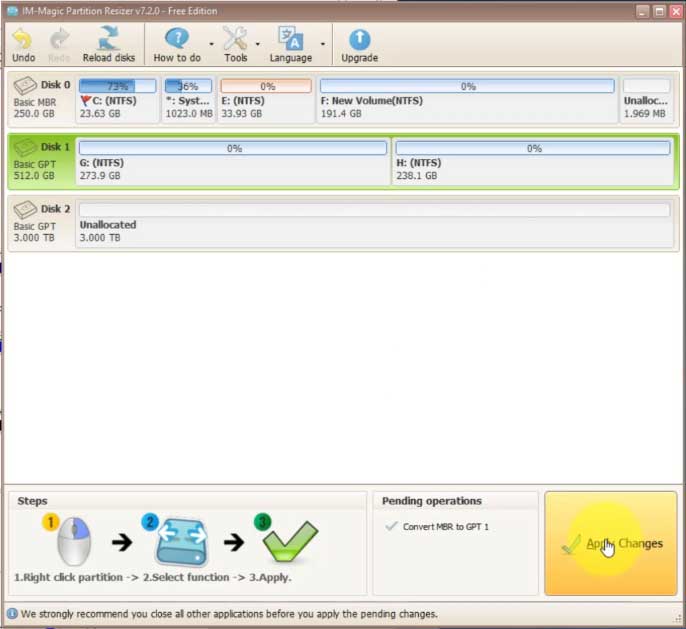Expand the Language dropdown arrow

point(322,44)
